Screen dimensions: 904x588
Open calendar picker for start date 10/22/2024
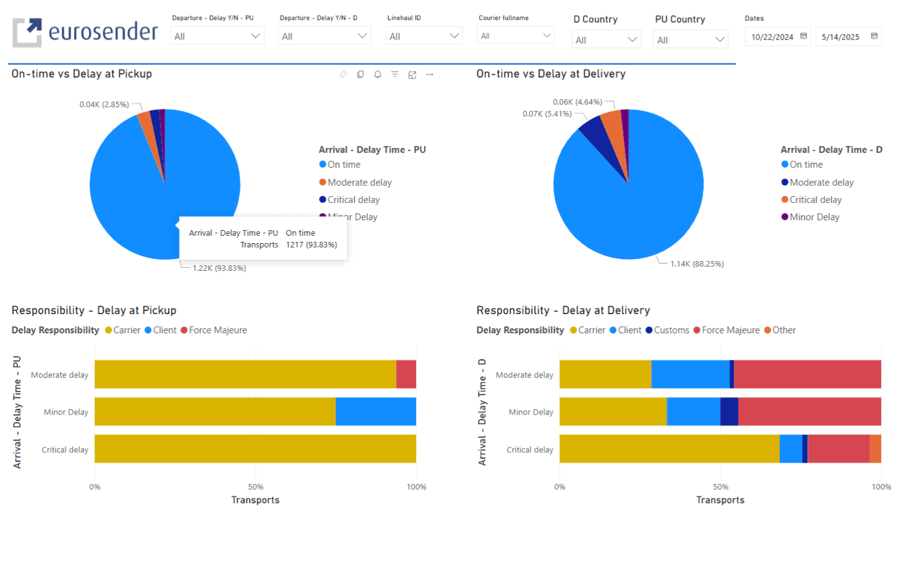tap(803, 36)
